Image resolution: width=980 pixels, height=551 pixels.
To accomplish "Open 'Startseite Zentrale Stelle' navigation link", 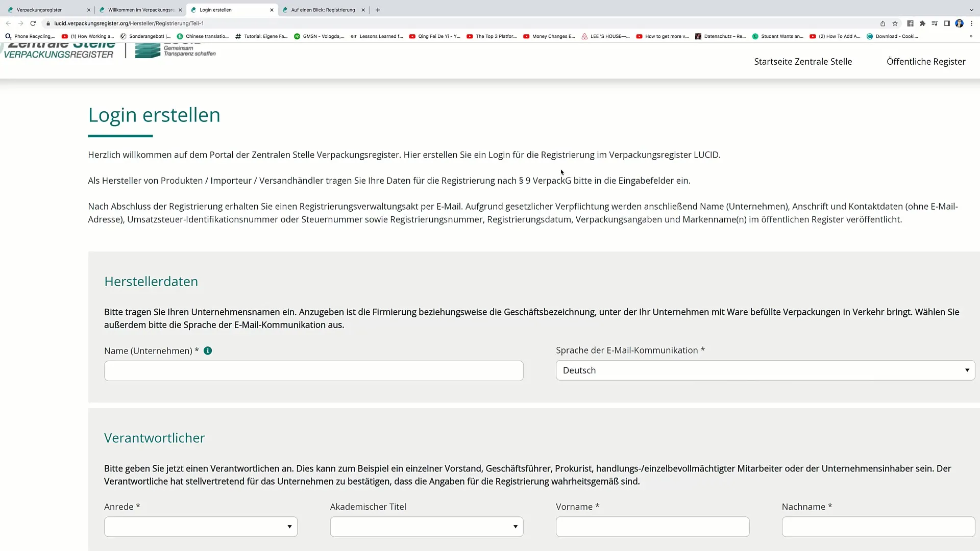I will coord(803,61).
